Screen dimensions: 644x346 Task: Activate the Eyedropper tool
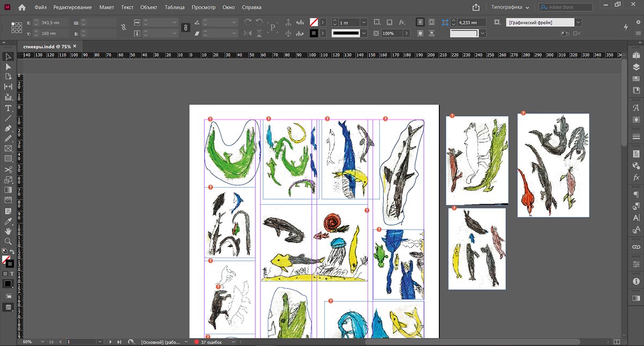tap(8, 221)
